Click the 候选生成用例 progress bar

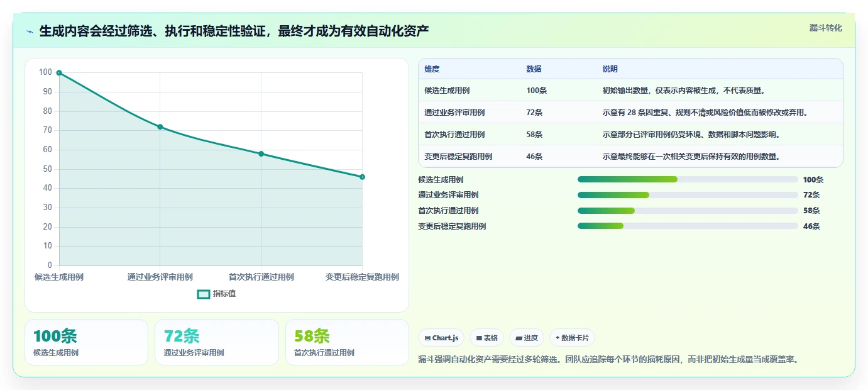pyautogui.click(x=688, y=179)
